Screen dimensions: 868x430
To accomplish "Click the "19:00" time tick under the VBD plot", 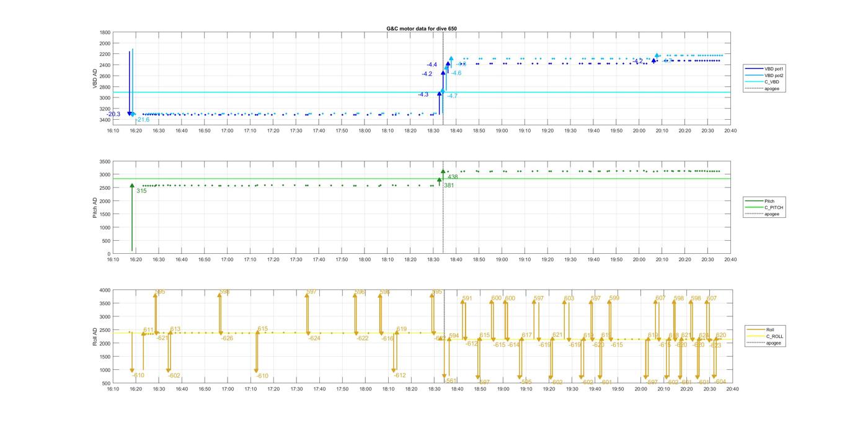I will 502,131.
